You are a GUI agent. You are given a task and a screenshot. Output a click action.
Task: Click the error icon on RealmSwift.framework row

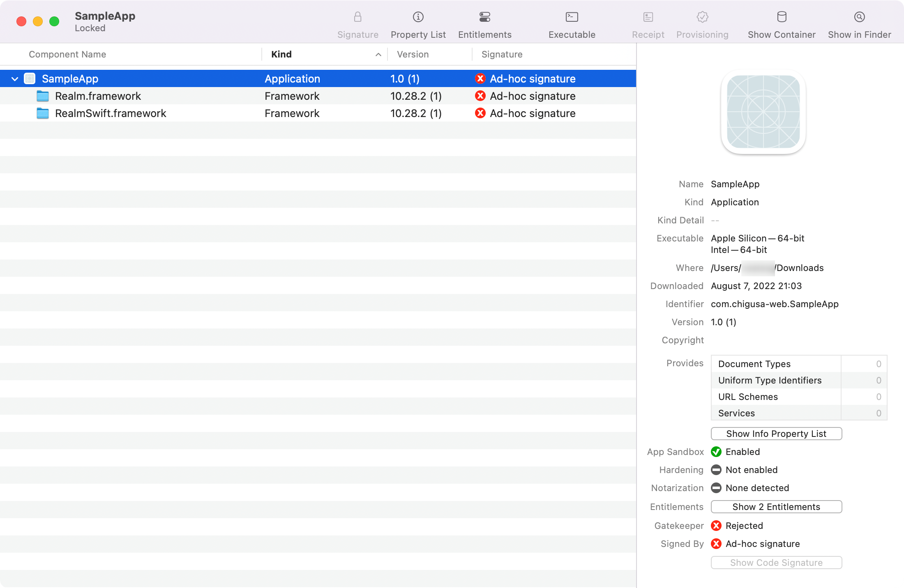[x=480, y=113]
